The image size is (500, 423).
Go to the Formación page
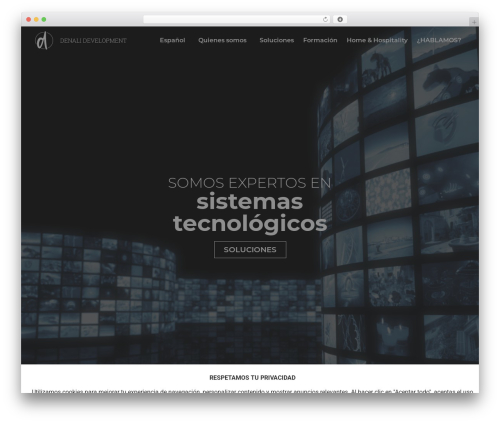pyautogui.click(x=320, y=40)
